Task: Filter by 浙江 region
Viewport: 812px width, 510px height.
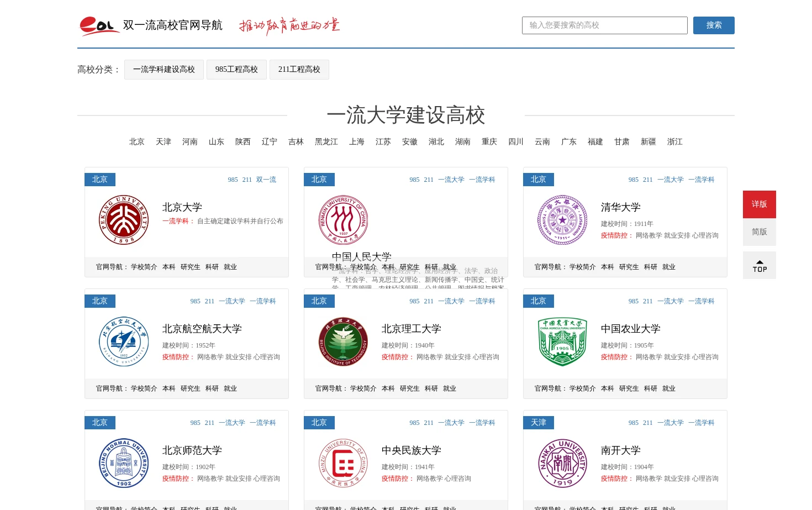Action: 675,142
